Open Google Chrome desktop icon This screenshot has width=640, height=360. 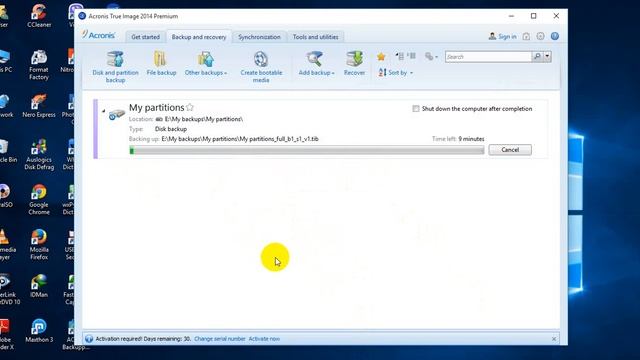[39, 199]
